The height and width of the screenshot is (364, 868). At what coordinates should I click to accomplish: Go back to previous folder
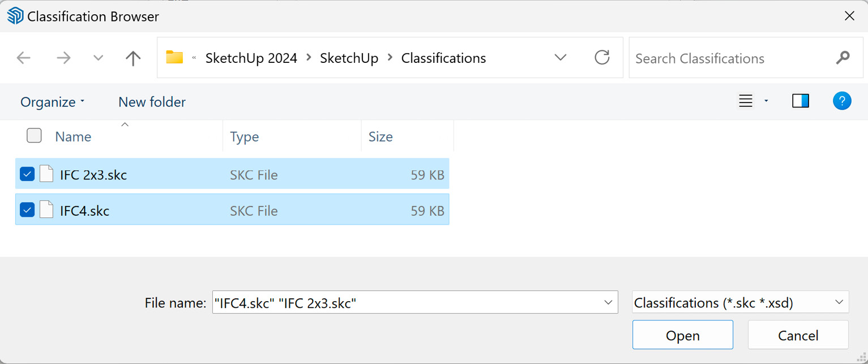tap(23, 58)
